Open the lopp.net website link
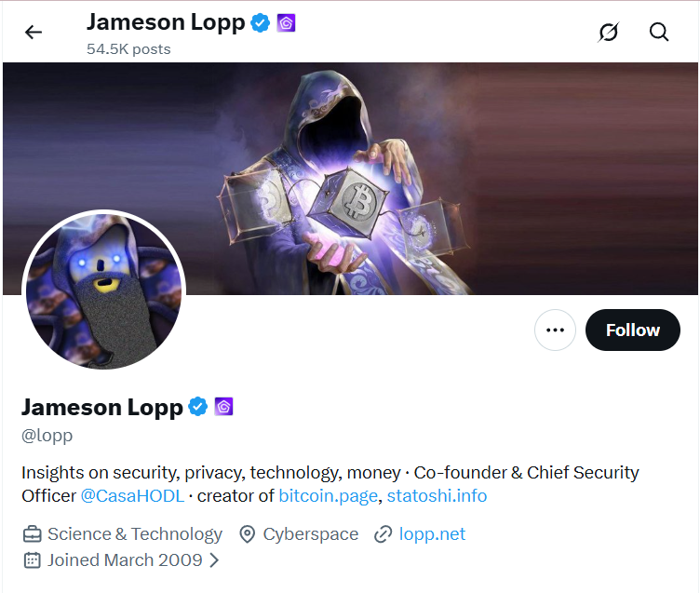 [432, 534]
